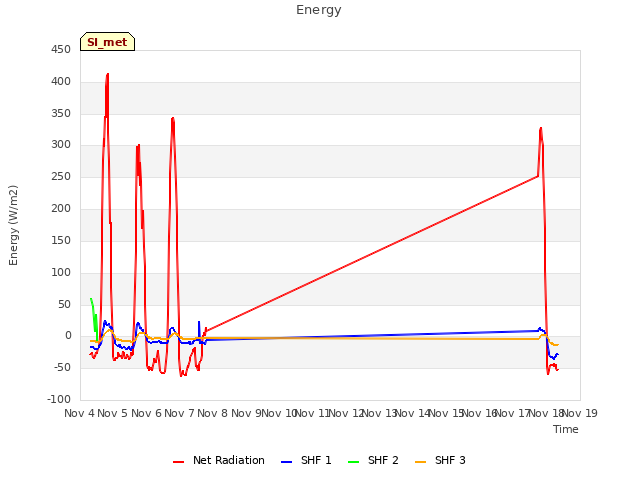640x480 pixels.
Task: Click the 'Nov 13' x-axis tick label
Action: (380, 413)
